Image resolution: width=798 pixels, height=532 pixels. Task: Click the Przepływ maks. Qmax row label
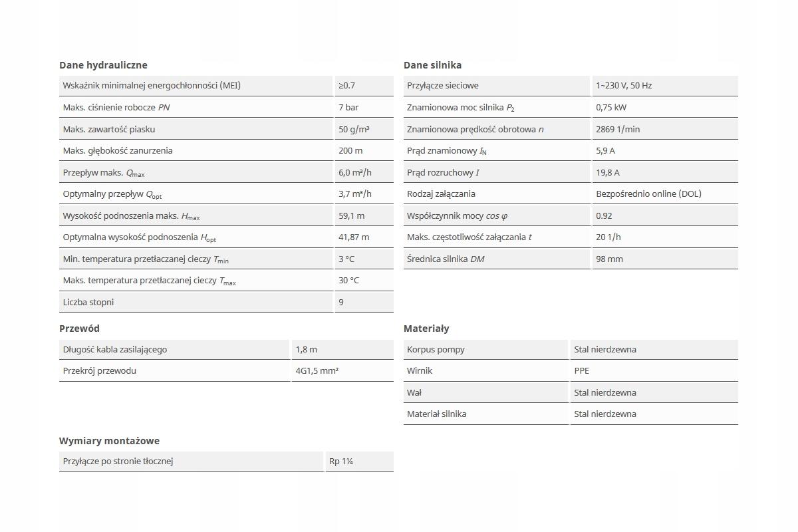click(x=104, y=173)
